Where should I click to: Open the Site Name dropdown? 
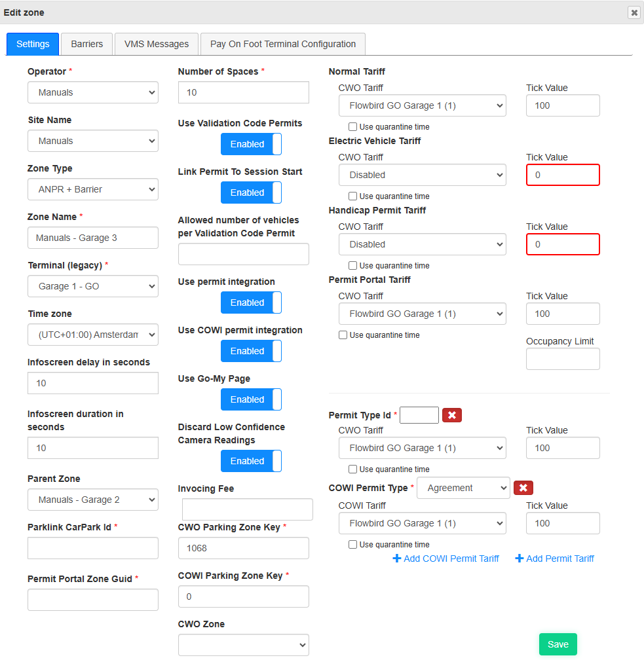(93, 141)
